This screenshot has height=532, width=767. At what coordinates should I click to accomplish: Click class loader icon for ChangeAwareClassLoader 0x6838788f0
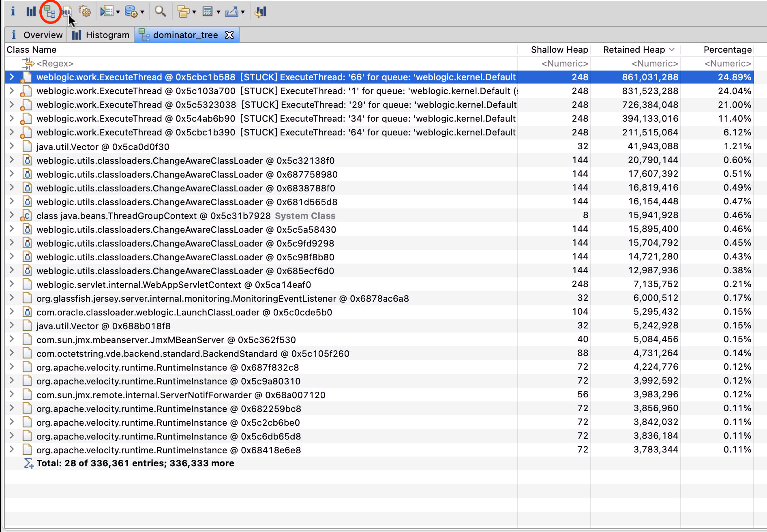tap(27, 188)
